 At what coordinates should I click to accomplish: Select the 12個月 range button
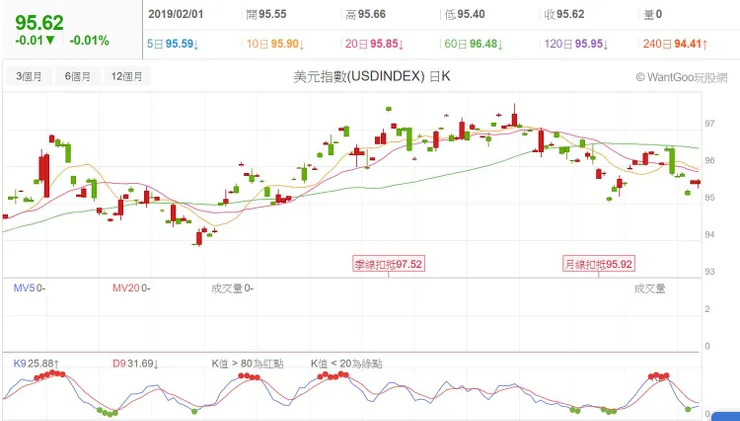click(126, 76)
